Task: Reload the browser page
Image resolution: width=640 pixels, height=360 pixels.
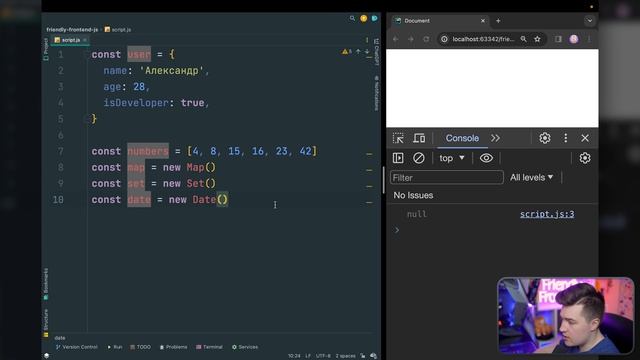Action: pos(426,39)
